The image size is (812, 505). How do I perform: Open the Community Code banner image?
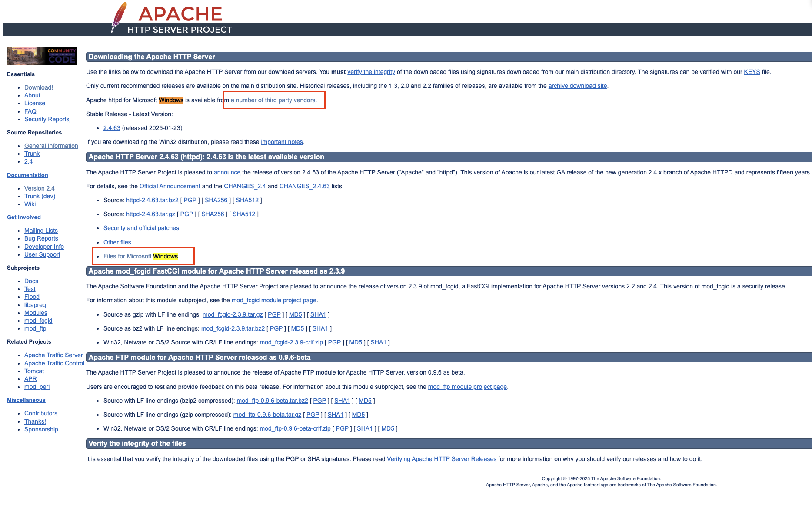point(42,56)
